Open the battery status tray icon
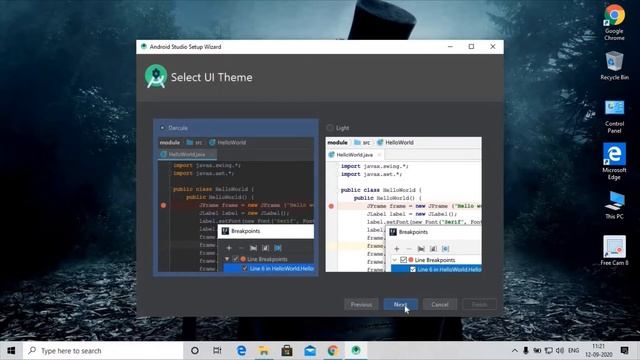This screenshot has height=360, width=640. point(537,351)
